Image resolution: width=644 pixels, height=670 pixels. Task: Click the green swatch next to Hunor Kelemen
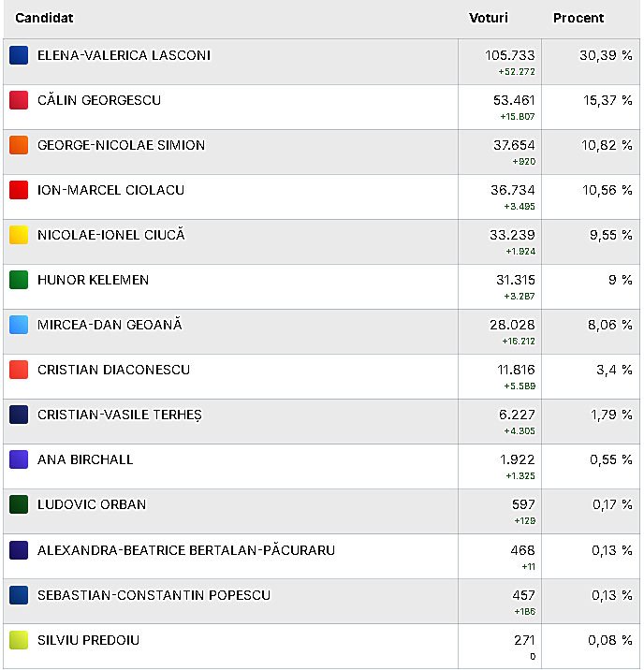point(19,280)
